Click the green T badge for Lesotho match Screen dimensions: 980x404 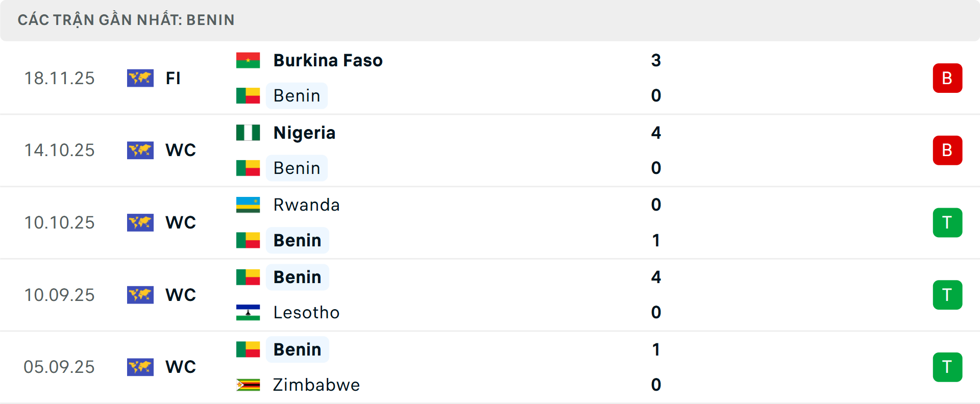947,295
